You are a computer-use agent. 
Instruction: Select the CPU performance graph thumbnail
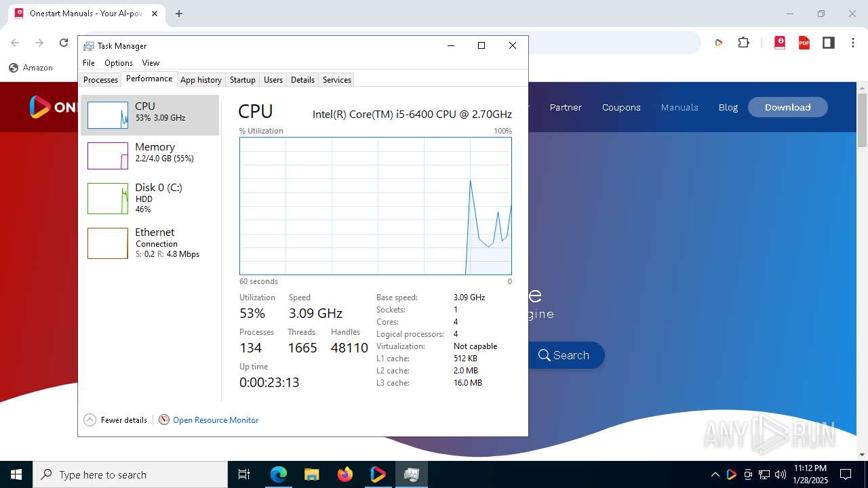click(x=108, y=115)
